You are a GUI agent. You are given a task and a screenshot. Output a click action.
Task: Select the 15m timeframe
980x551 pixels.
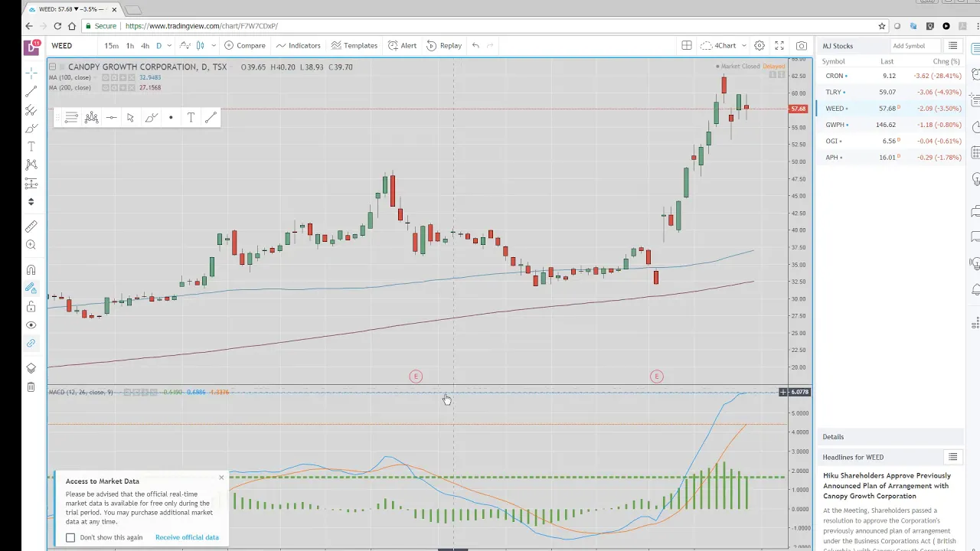[x=112, y=46]
